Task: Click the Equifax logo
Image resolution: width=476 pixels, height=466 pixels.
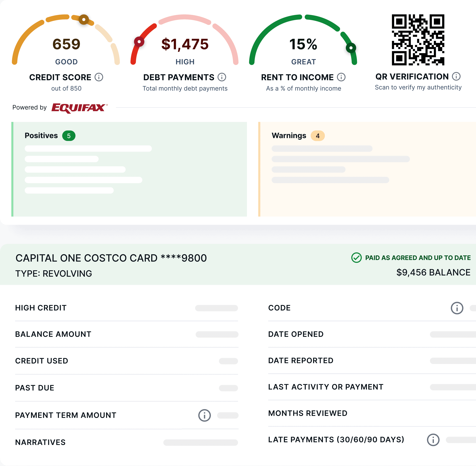Action: 79,108
